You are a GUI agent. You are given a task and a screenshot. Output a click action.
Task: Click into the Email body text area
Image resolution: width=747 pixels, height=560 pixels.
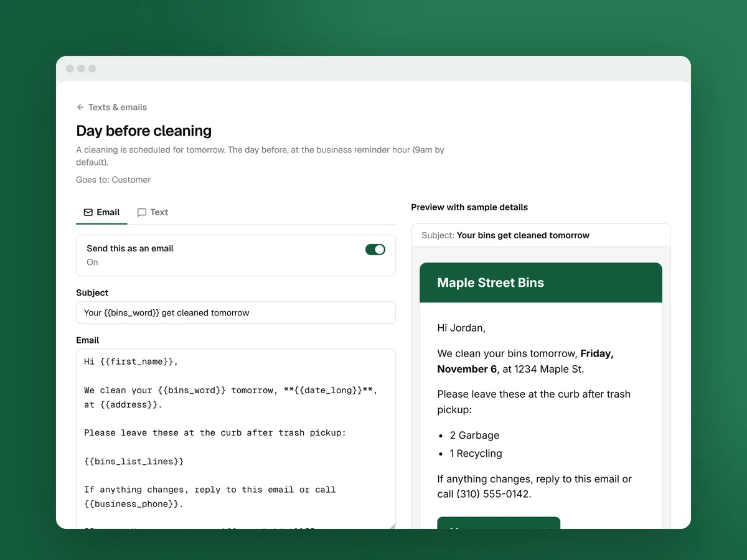pyautogui.click(x=236, y=439)
